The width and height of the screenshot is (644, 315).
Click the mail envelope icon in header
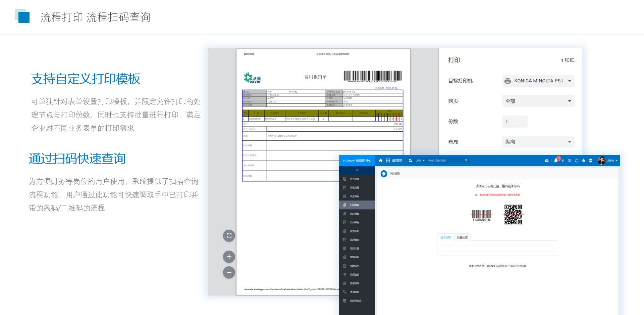pos(547,161)
